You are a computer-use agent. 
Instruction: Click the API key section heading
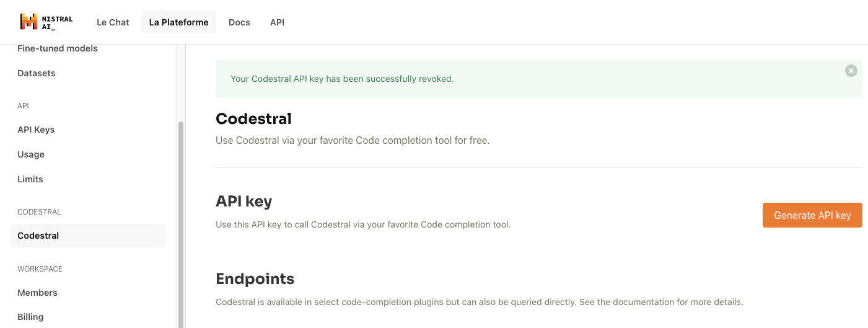[243, 202]
